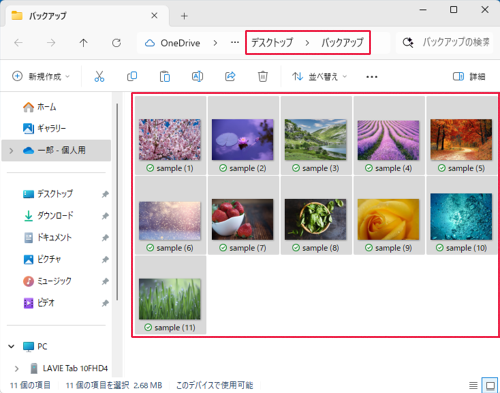Expand the chevron after デスクトップ in address bar
Image resolution: width=500 pixels, height=393 pixels.
pyautogui.click(x=307, y=43)
